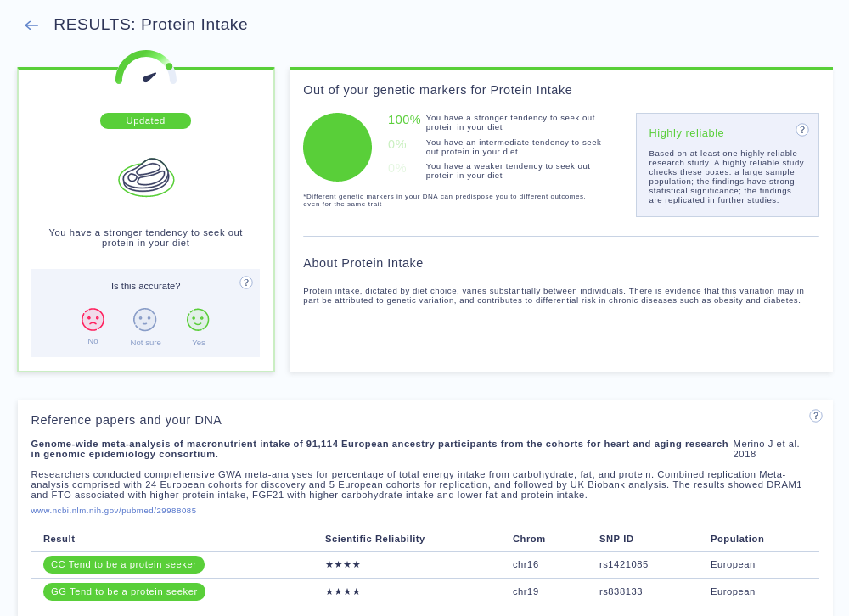849x616 pixels.
Task: Click the star rating for rs838133
Action: pyautogui.click(x=343, y=591)
